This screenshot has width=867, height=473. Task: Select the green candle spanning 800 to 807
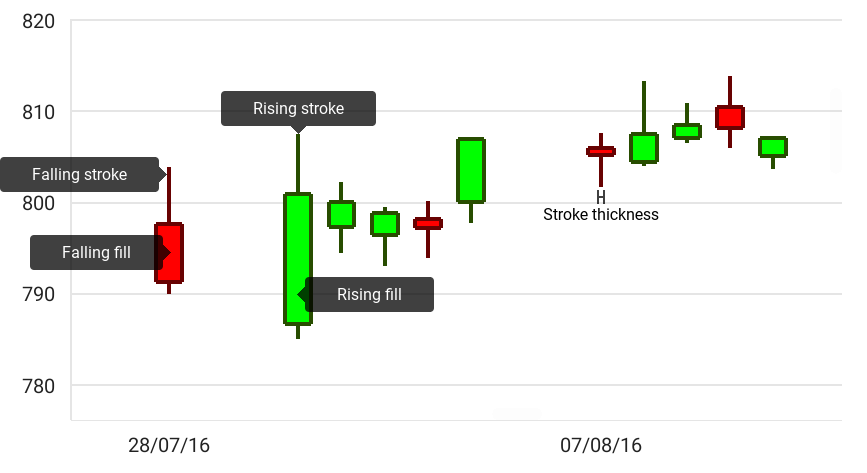(471, 170)
